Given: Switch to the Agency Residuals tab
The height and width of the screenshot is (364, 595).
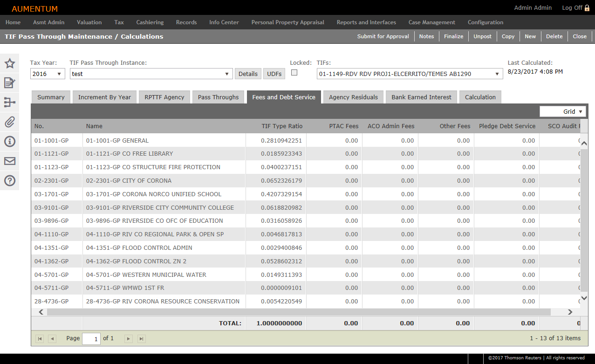Looking at the screenshot, I should pos(353,97).
